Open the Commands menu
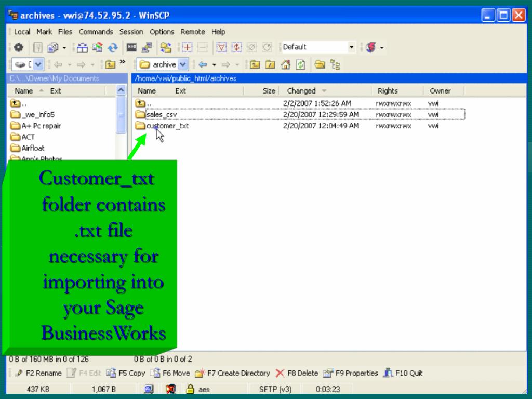The width and height of the screenshot is (532, 399). 96,32
